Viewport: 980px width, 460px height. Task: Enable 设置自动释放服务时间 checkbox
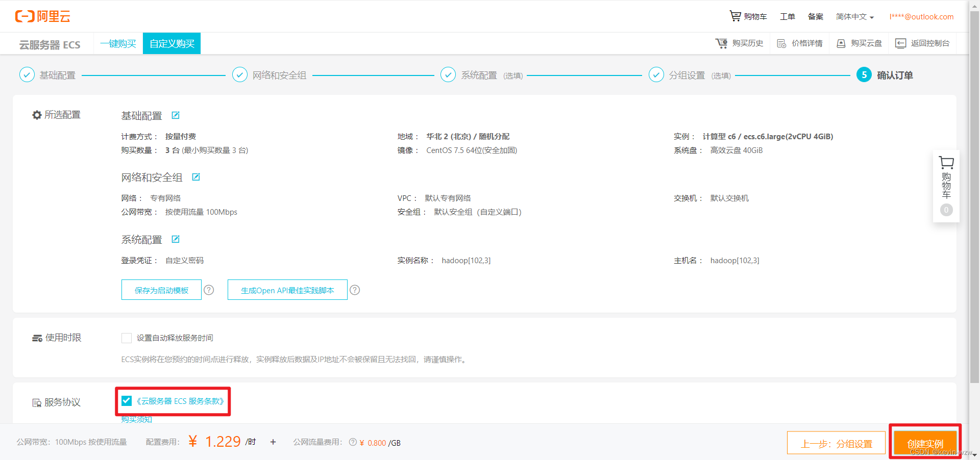pyautogui.click(x=127, y=338)
